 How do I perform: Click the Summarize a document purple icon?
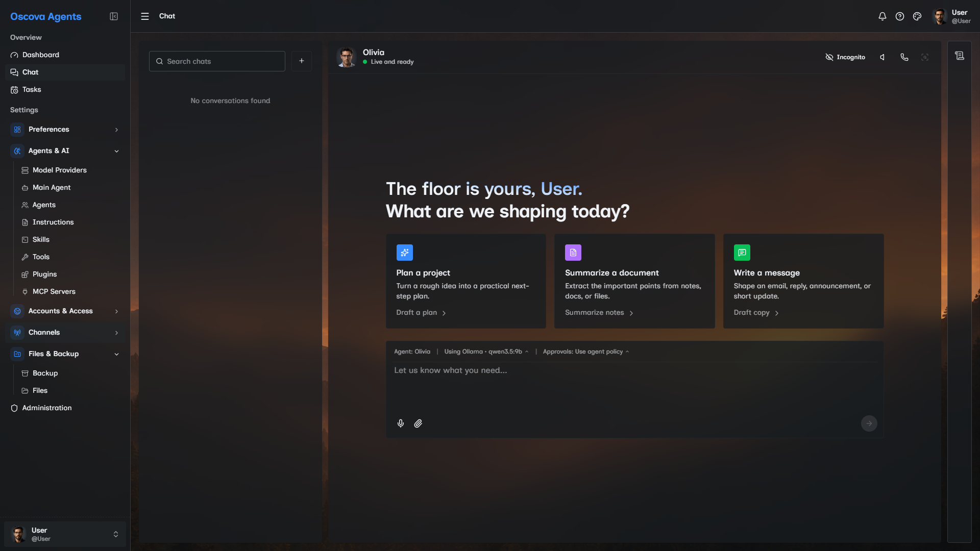573,253
